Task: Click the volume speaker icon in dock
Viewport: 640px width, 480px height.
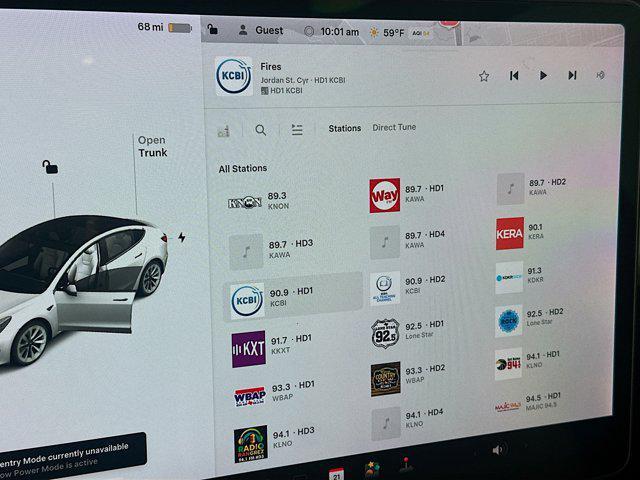Action: coord(498,450)
